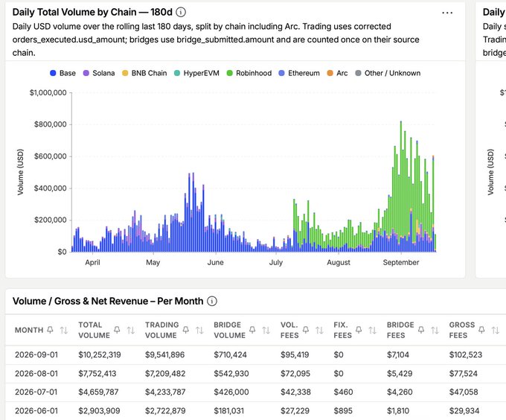This screenshot has width=506, height=420.
Task: Toggle Other / Unknown series in legend
Action: 388,73
